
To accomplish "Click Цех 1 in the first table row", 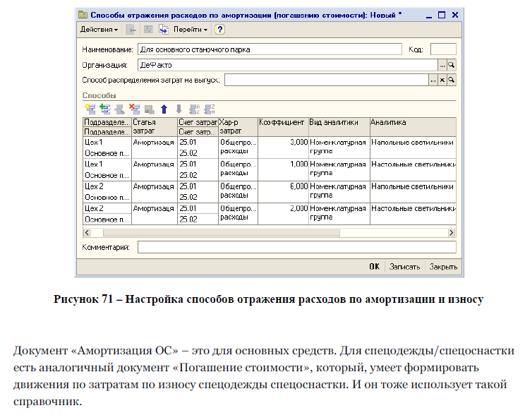I will tap(93, 142).
